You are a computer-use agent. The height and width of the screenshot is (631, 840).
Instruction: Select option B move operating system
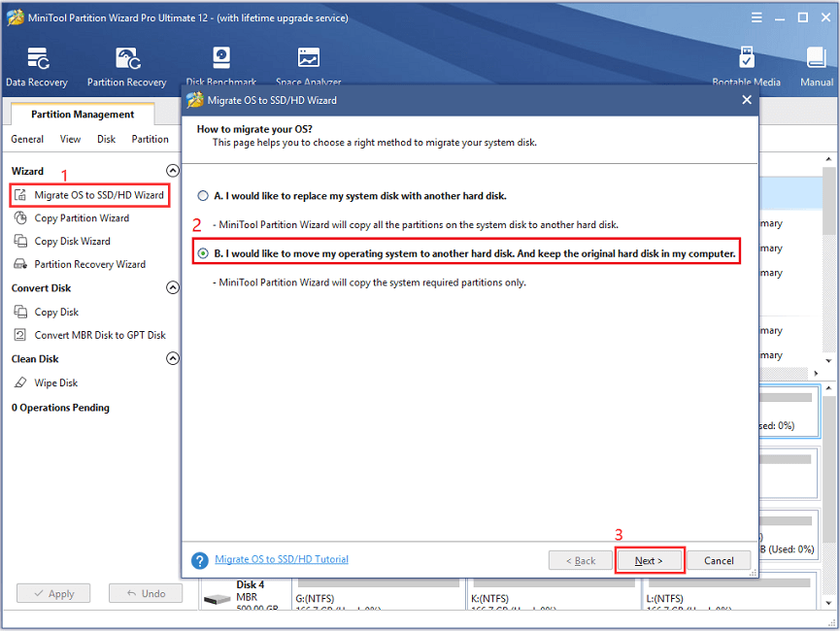(203, 253)
